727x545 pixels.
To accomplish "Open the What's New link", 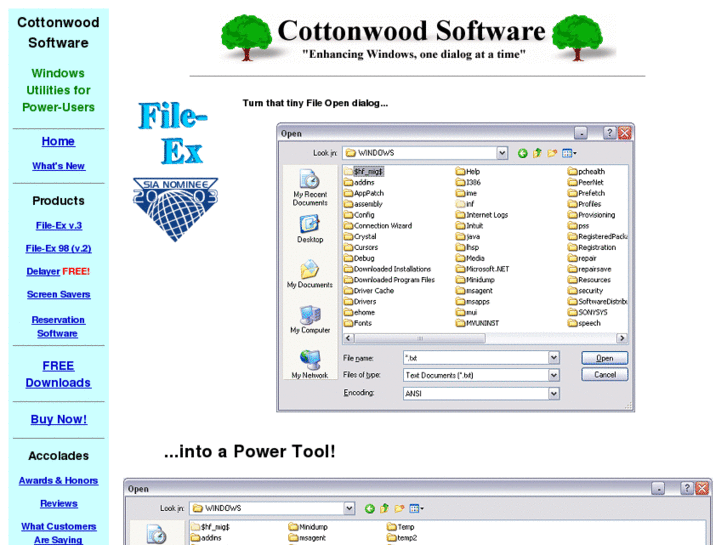I will 58,166.
